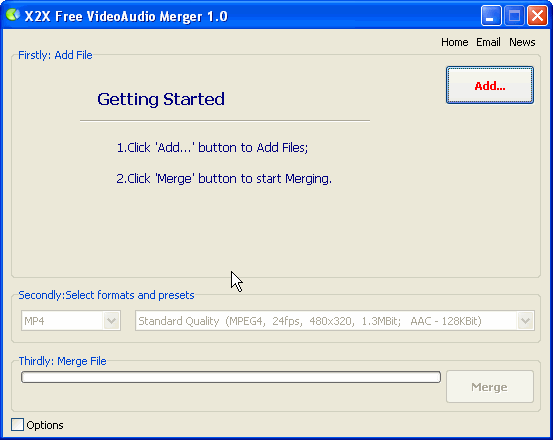
Task: Open the MP4 format dropdown
Action: click(71, 320)
